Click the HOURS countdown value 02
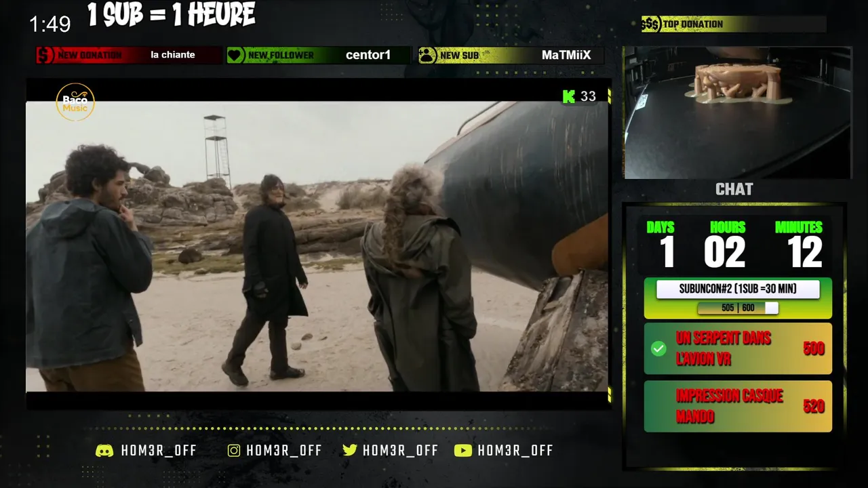The image size is (868, 488). 725,252
